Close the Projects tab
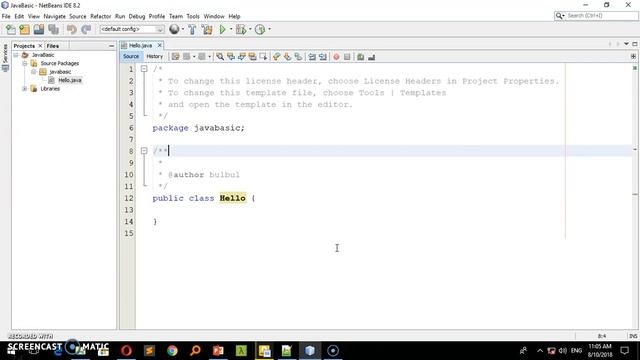 [40, 46]
